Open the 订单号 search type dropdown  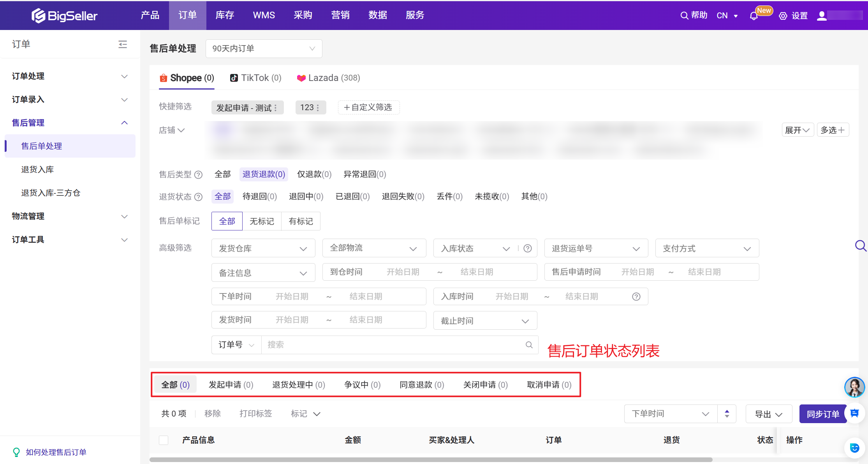236,345
